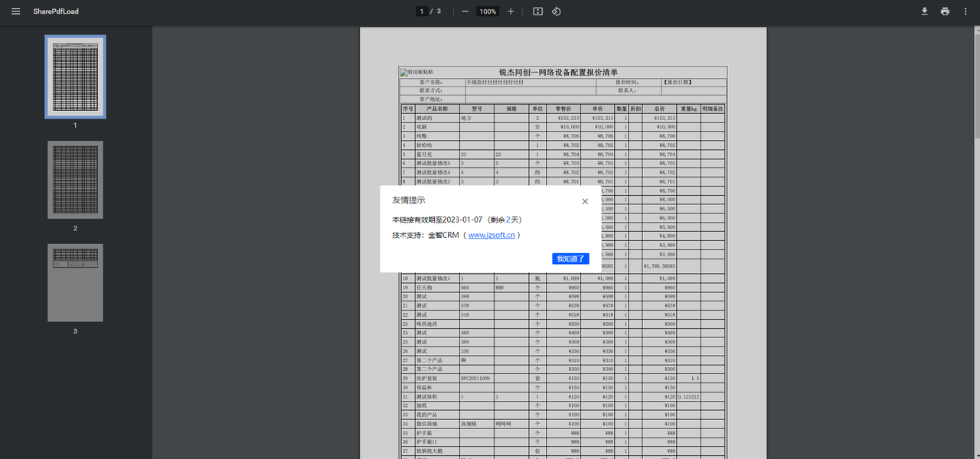This screenshot has height=459, width=980.
Task: Open the PDF viewer sidebar menu
Action: [x=15, y=11]
